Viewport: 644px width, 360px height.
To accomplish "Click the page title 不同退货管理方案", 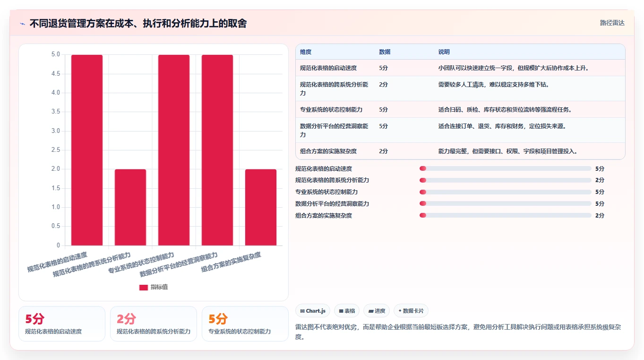I will [x=138, y=23].
